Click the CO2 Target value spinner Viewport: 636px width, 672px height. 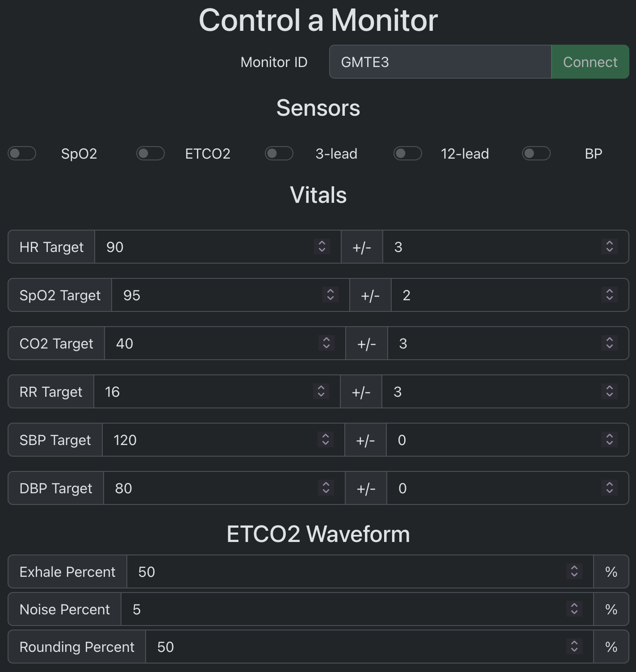(x=326, y=343)
